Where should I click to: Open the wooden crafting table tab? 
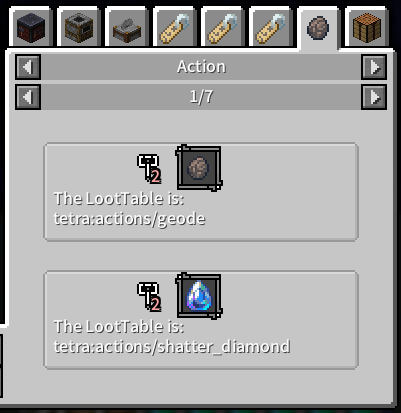click(x=367, y=27)
